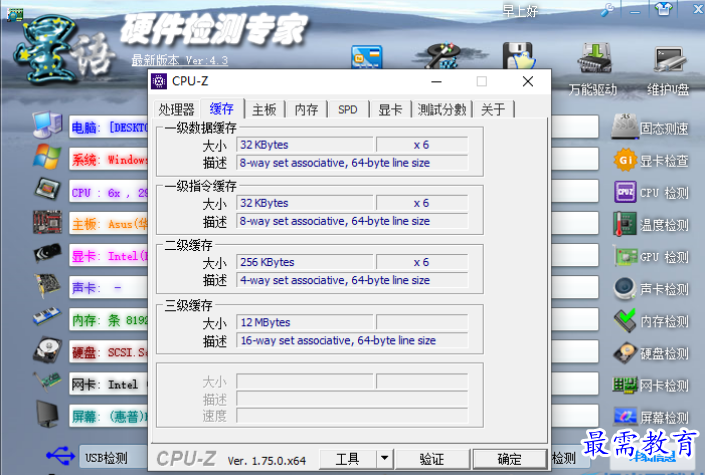705x475 pixels.
Task: Switch to the 处理器 tab in CPU-Z
Action: [176, 109]
